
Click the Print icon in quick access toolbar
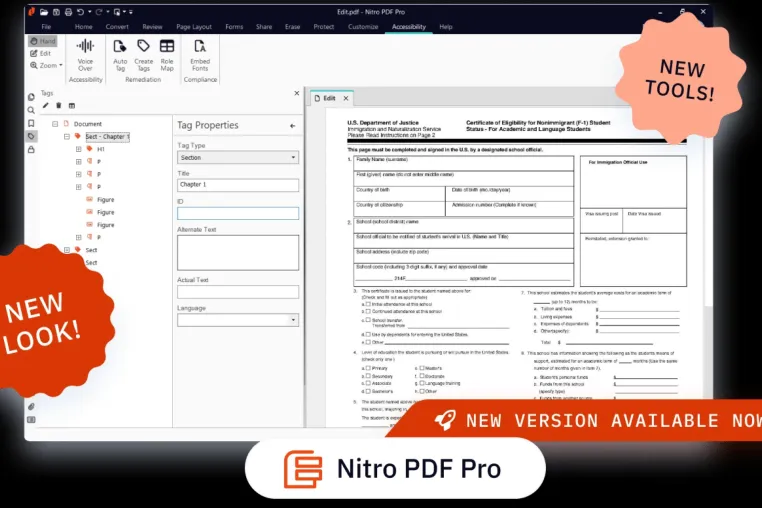point(68,12)
